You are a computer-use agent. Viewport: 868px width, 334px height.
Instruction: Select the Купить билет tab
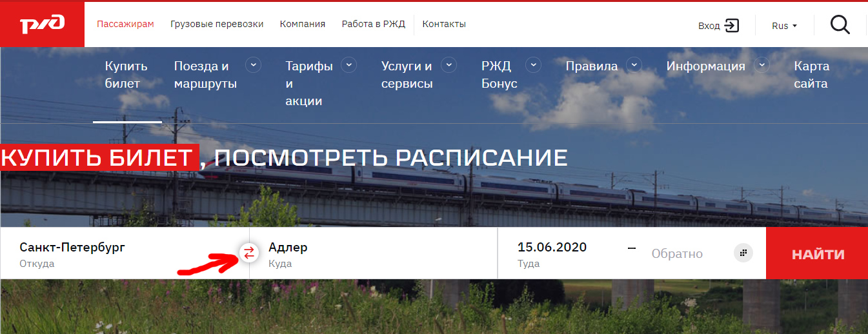click(x=126, y=75)
